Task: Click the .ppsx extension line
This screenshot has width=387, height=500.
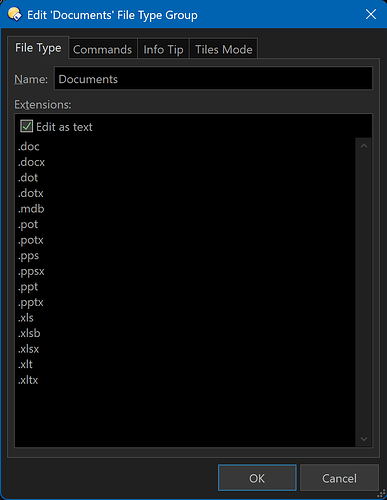Action: (31, 272)
